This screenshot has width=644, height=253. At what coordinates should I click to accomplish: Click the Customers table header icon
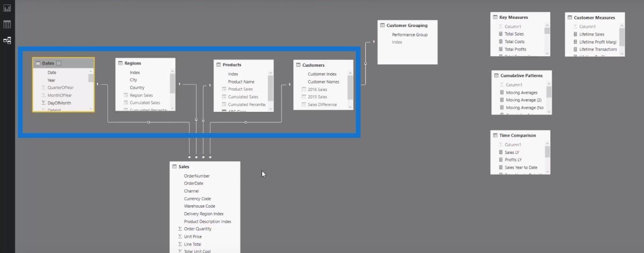298,65
